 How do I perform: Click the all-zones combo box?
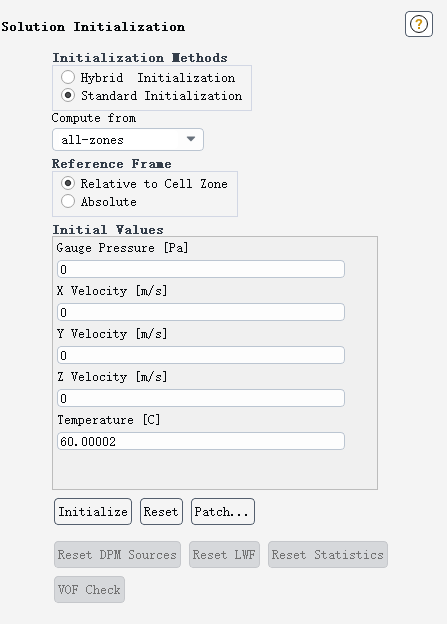128,139
